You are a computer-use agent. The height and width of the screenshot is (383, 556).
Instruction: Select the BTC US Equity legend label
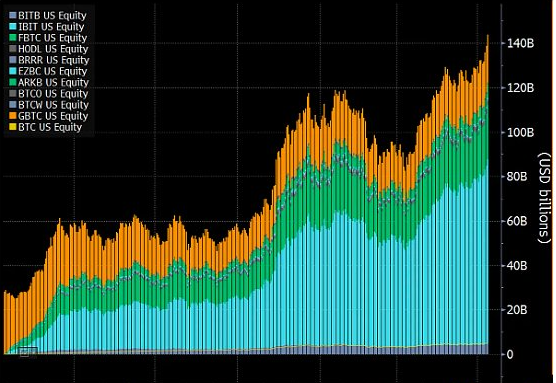(x=50, y=127)
